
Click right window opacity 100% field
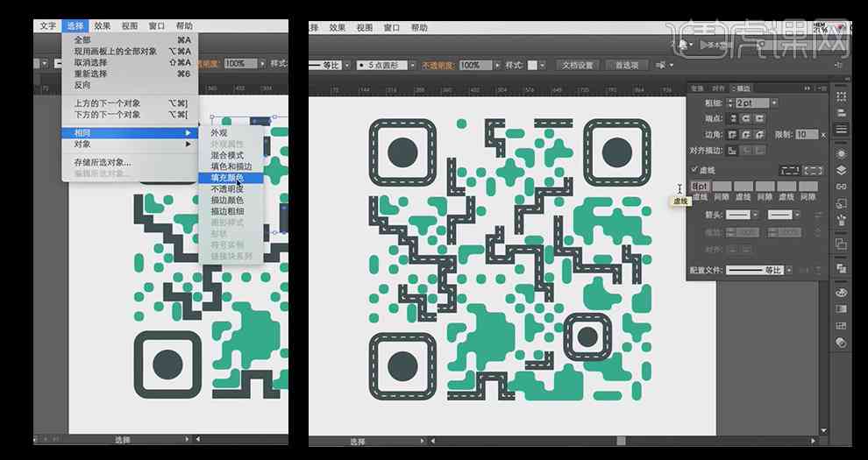(x=475, y=65)
